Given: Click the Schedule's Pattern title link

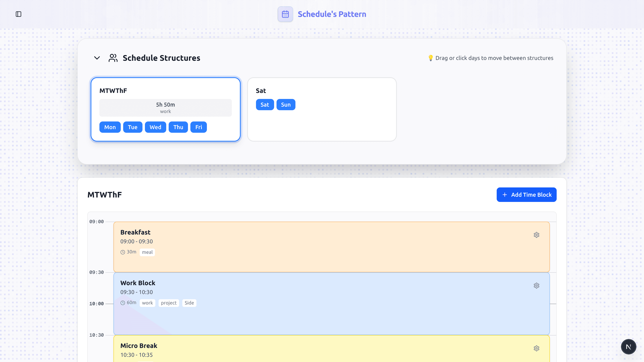Looking at the screenshot, I should coord(332,14).
